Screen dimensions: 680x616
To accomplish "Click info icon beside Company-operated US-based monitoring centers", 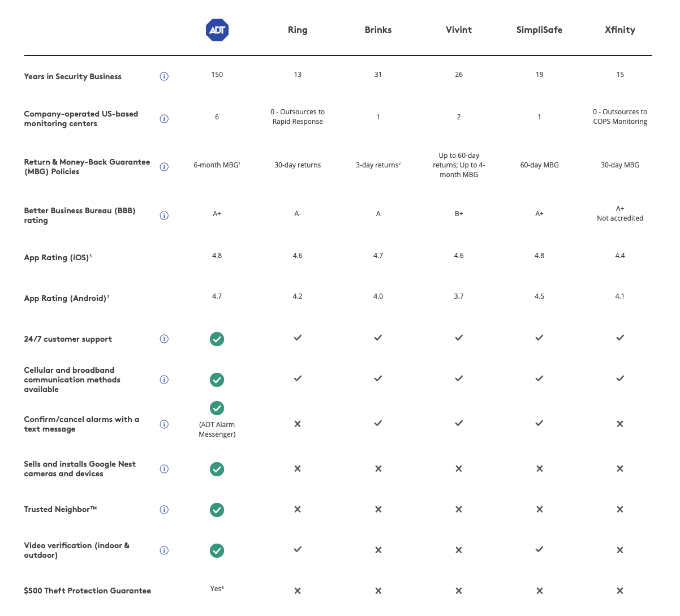I will point(164,119).
